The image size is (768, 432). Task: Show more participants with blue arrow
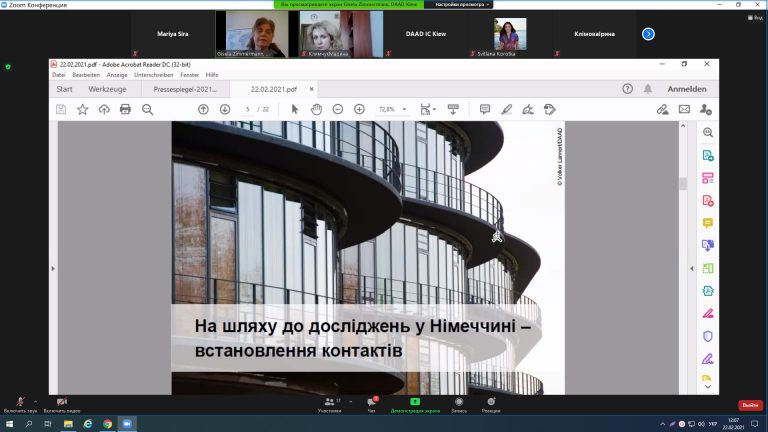[x=648, y=33]
